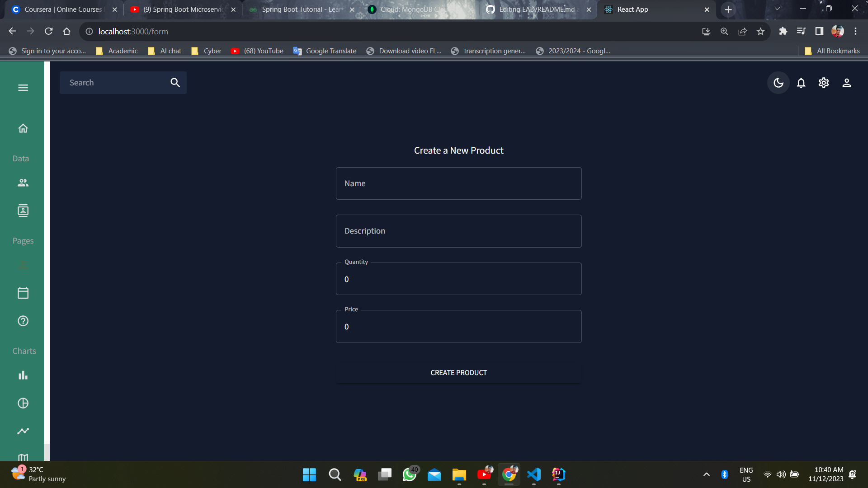Open the FAQ help icon
Screen dimensions: 868x488
point(23,321)
